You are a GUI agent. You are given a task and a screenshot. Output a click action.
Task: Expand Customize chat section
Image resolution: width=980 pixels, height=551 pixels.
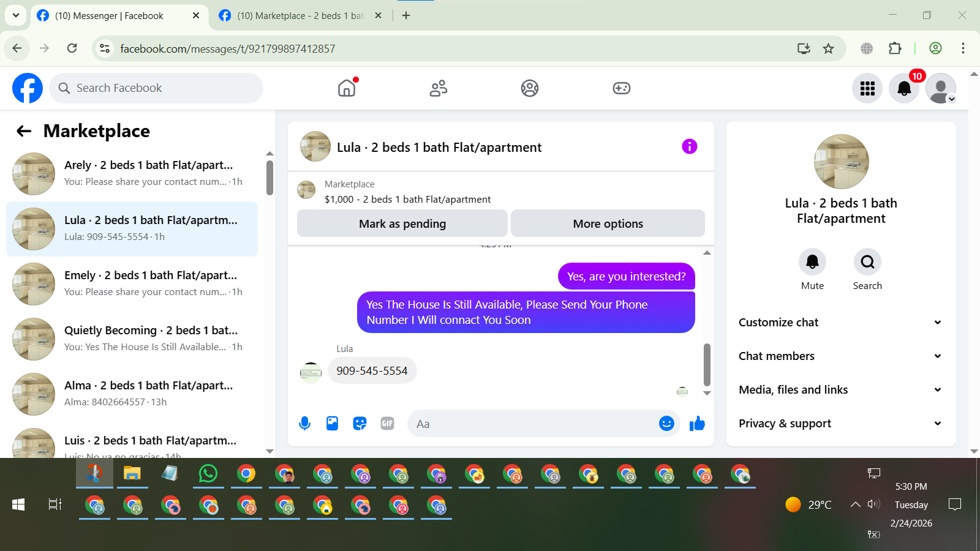pyautogui.click(x=840, y=323)
